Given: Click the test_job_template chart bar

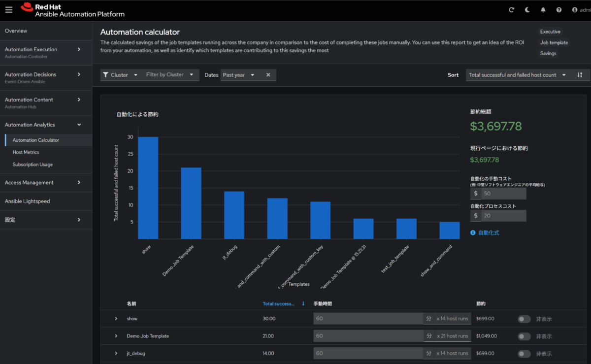Looking at the screenshot, I should pyautogui.click(x=406, y=229).
